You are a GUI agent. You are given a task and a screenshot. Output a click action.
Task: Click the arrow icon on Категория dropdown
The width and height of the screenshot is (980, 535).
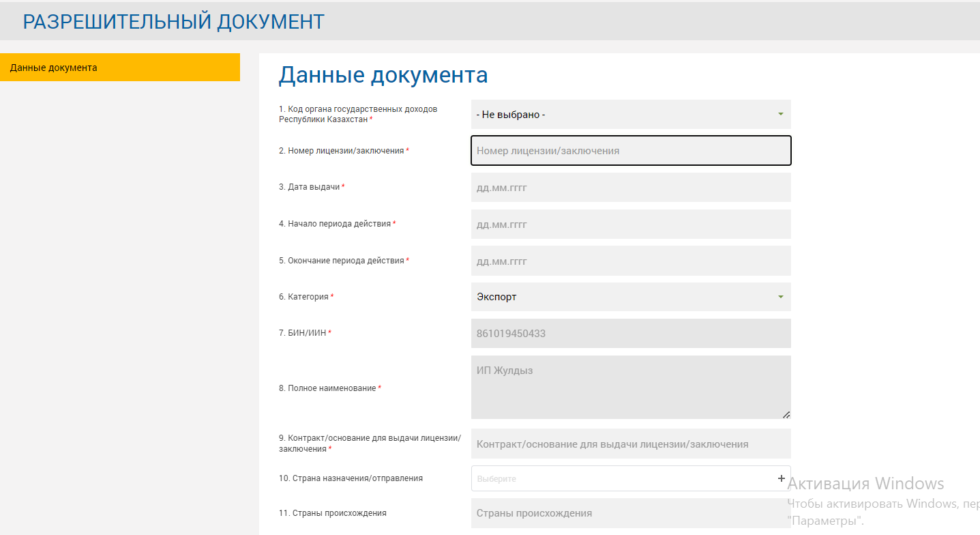click(x=780, y=297)
